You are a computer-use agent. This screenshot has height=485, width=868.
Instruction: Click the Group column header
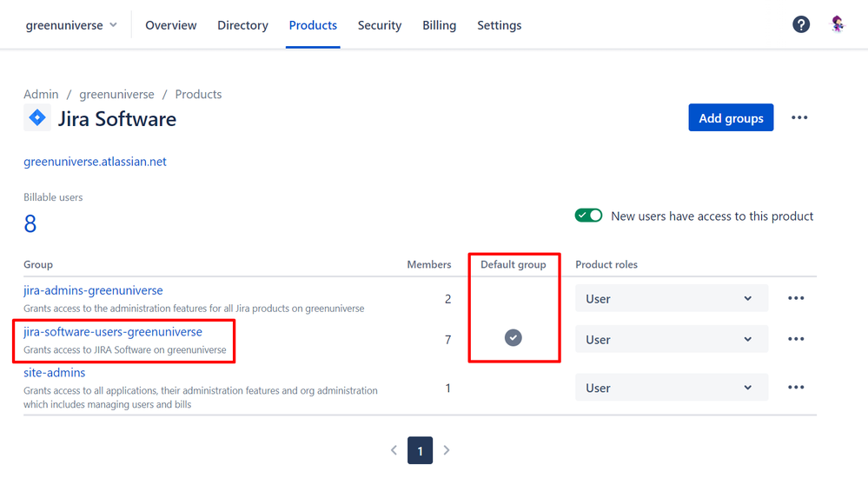coord(38,264)
